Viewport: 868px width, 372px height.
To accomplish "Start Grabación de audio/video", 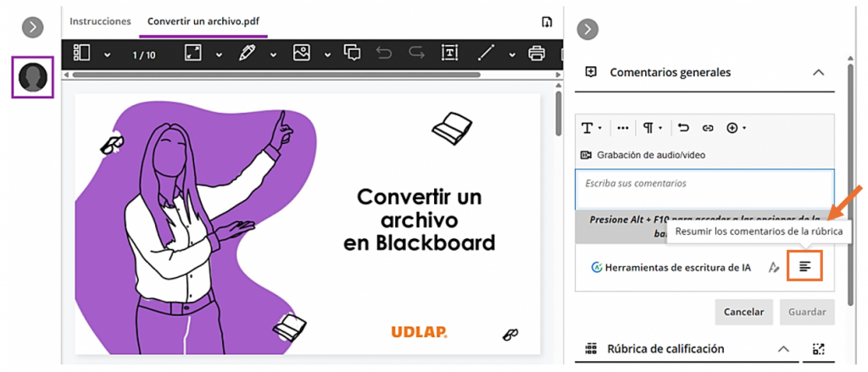I will (643, 155).
